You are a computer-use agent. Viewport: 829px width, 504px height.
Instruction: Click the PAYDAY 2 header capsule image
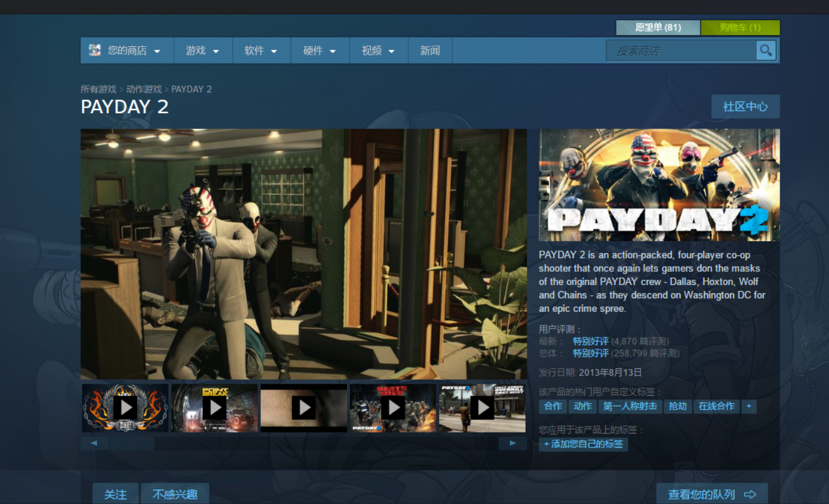659,185
